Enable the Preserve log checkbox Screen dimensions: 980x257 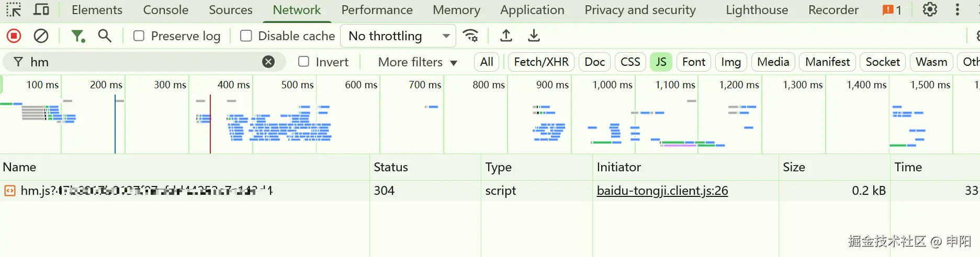coord(139,36)
